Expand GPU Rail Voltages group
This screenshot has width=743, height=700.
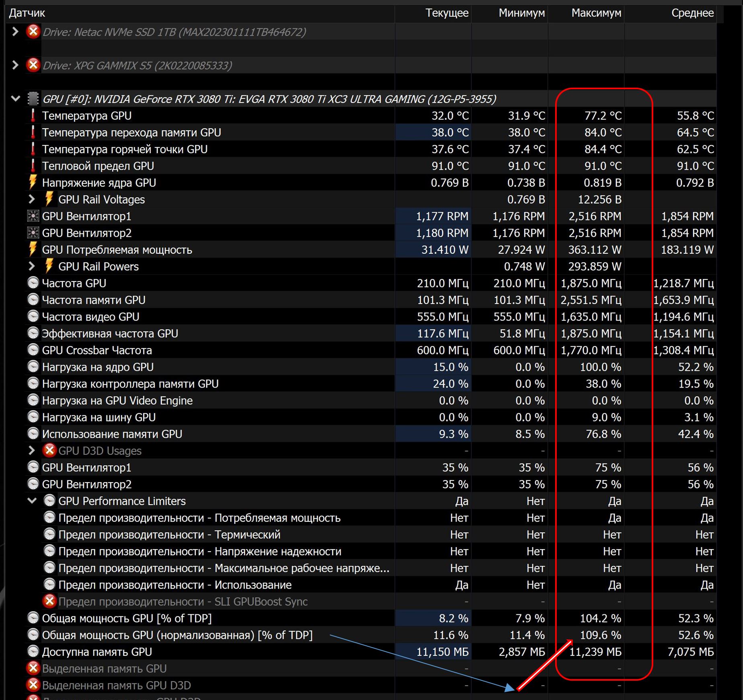click(32, 199)
